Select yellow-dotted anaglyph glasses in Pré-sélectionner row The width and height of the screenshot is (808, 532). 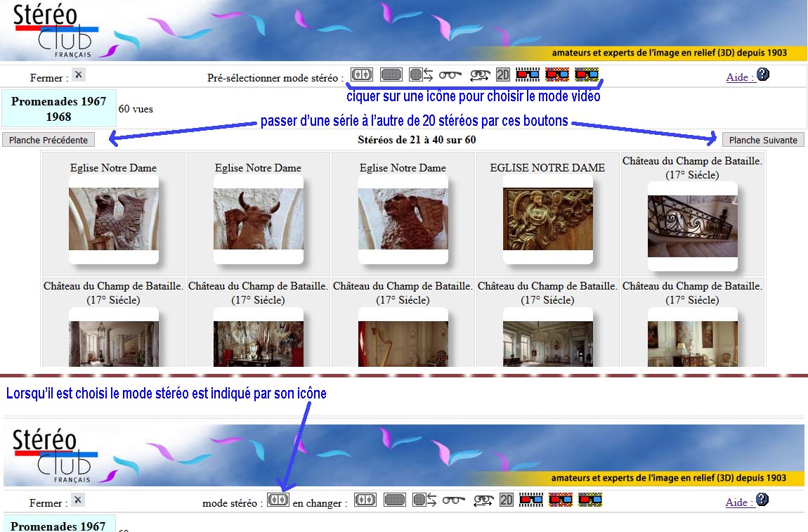(587, 74)
